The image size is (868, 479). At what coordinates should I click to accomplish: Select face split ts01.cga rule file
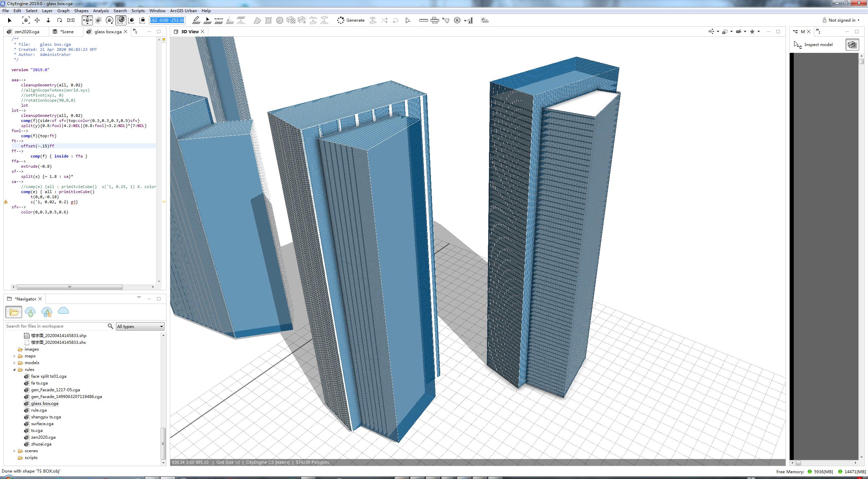pyautogui.click(x=45, y=376)
